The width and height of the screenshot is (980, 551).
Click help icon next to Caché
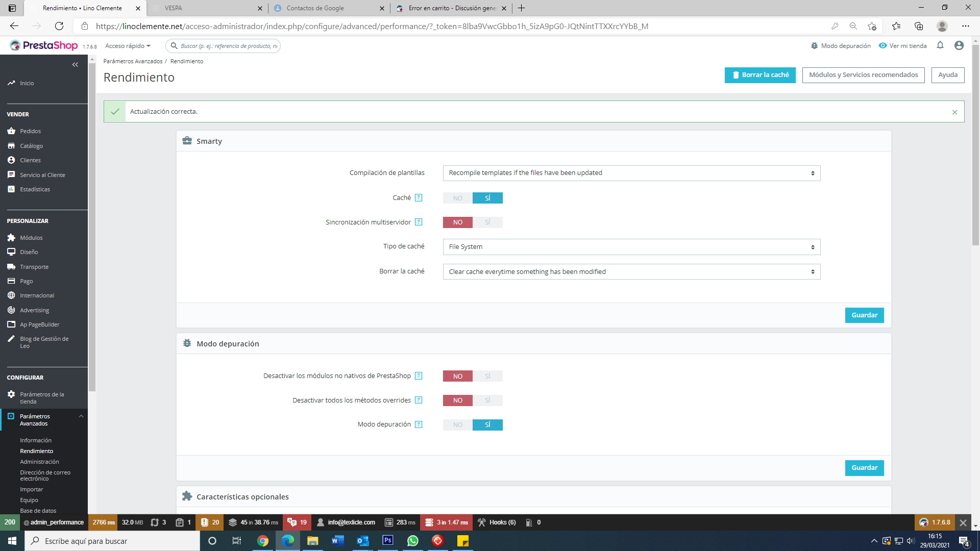419,198
